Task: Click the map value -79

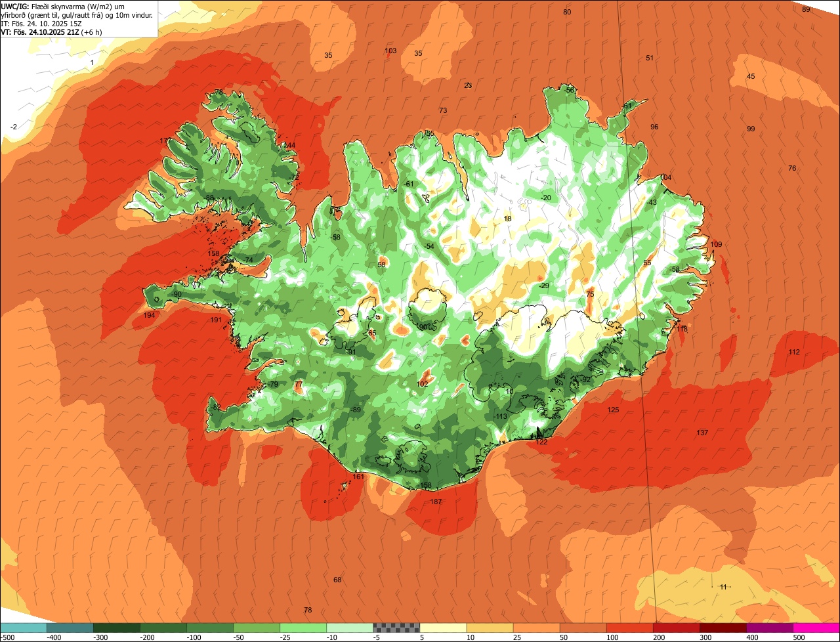Action: click(272, 385)
